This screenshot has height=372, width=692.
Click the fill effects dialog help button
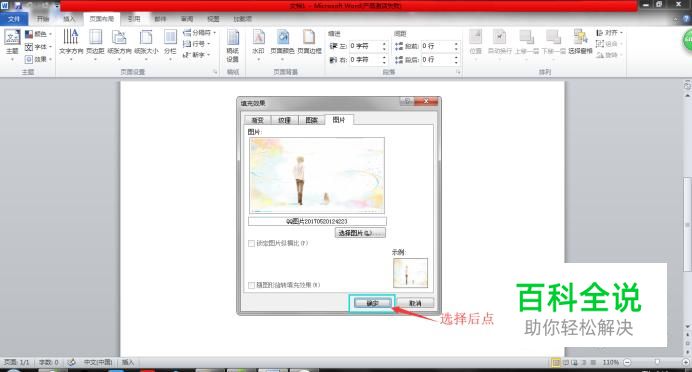coord(407,101)
